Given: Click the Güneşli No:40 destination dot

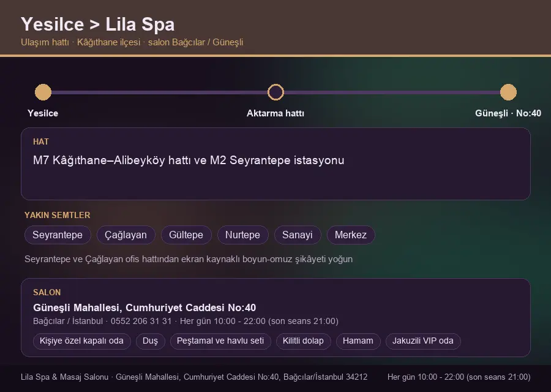Looking at the screenshot, I should [508, 92].
